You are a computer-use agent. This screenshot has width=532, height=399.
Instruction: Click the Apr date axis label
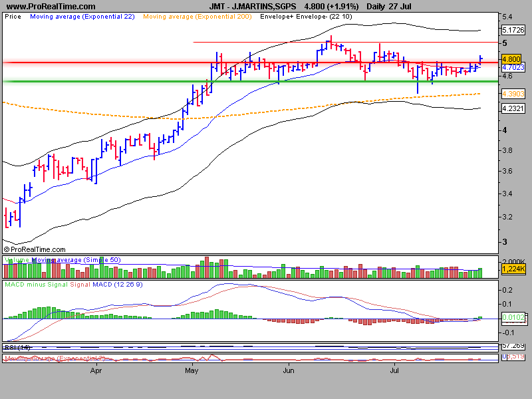point(96,370)
